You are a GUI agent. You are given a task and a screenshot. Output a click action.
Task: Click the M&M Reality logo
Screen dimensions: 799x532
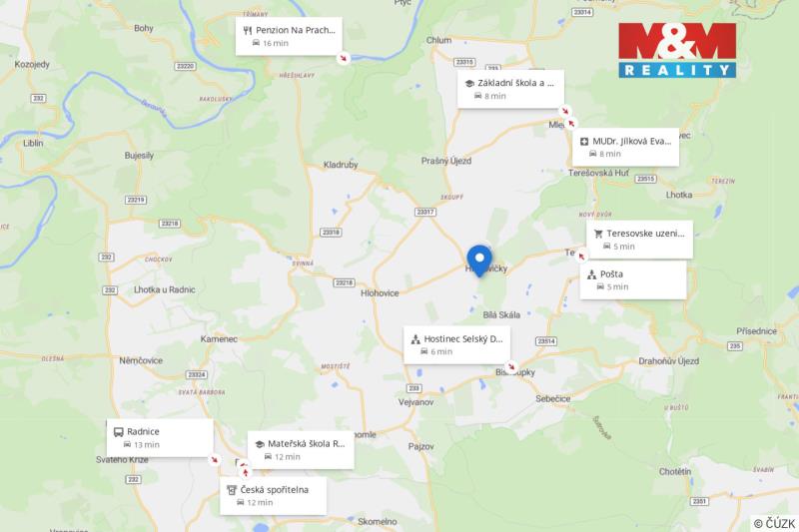[x=677, y=50]
